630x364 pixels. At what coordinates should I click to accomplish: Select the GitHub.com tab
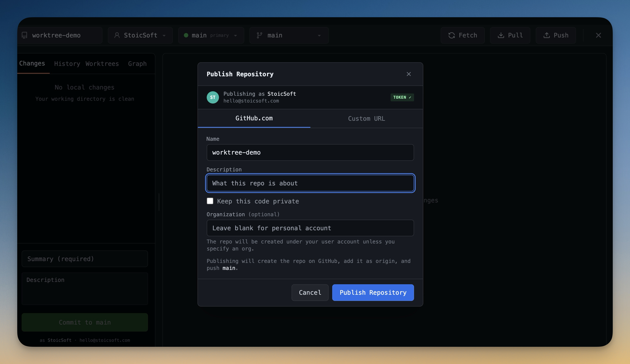254,118
